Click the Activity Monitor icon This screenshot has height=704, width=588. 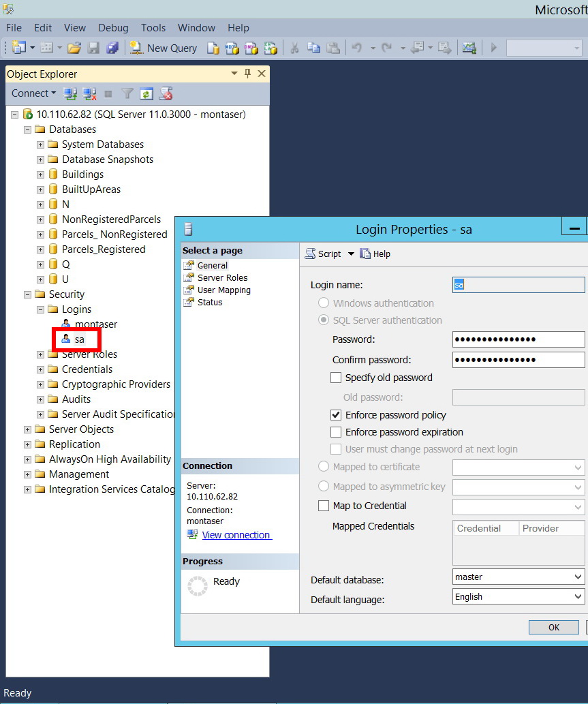(x=469, y=48)
